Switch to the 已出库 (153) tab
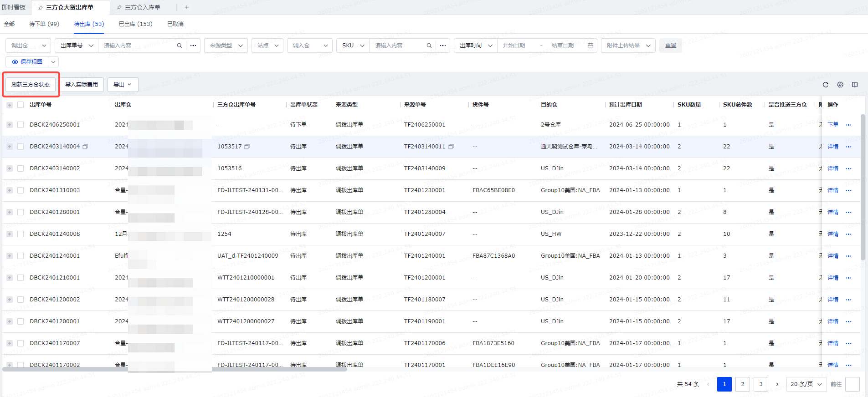The width and height of the screenshot is (868, 397). [135, 24]
